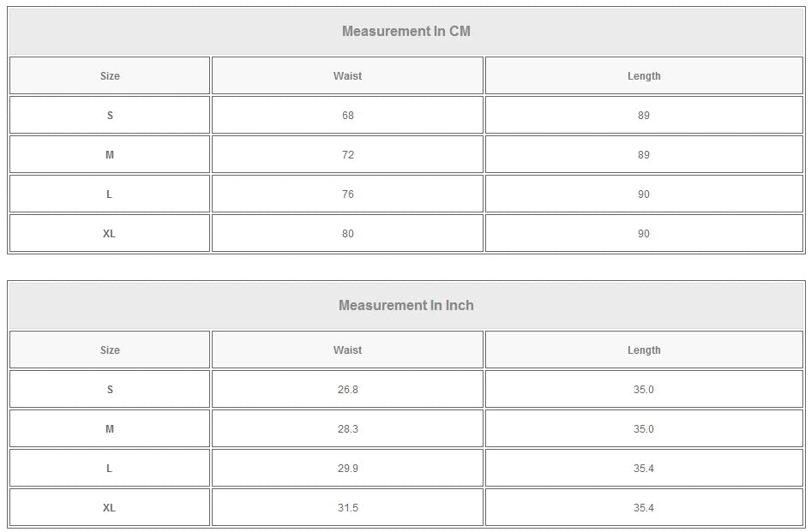This screenshot has width=811, height=532.
Task: Click the Length header in the Inch table
Action: pos(644,350)
